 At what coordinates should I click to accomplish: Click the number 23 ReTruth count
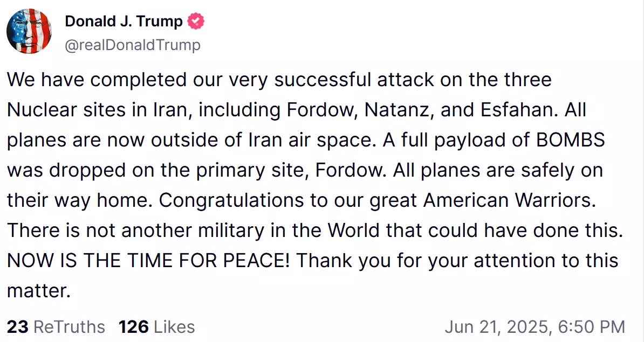18,327
